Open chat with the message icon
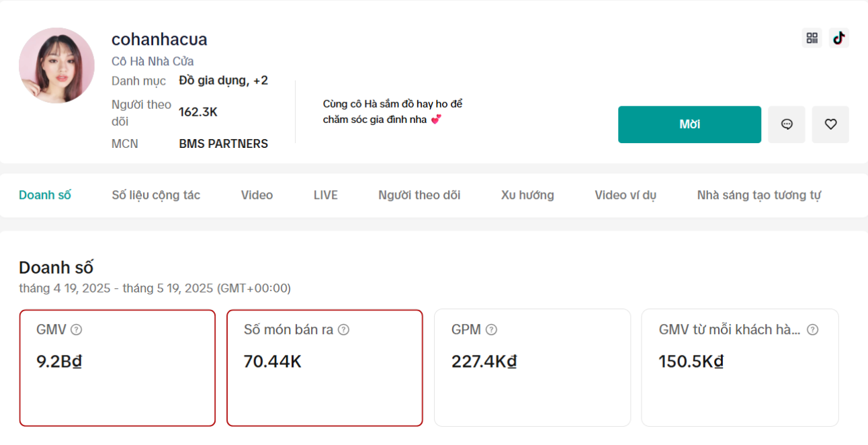The image size is (868, 445). [786, 124]
